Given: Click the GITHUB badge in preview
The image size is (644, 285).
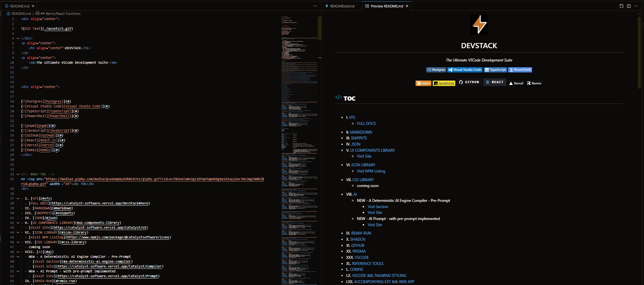Looking at the screenshot, I should pos(469,82).
